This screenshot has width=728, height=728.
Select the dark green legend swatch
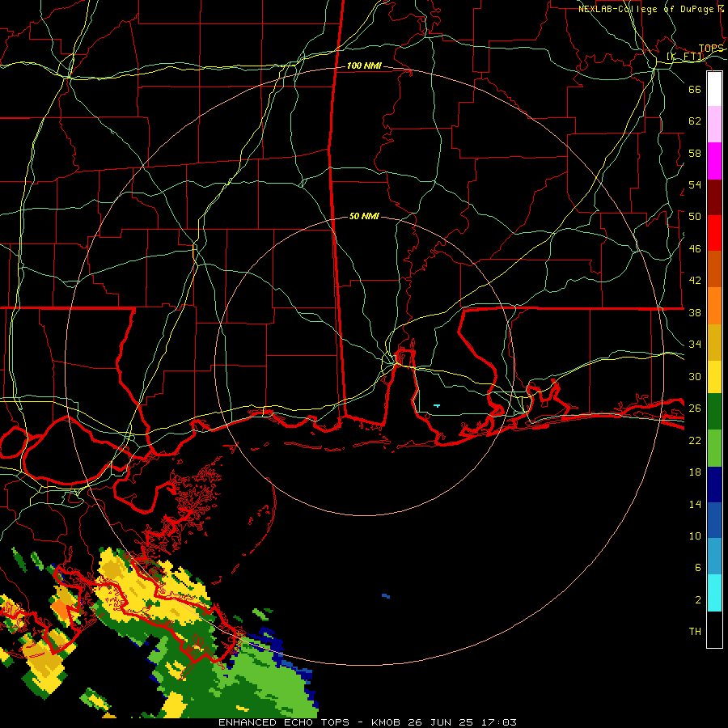coord(714,412)
